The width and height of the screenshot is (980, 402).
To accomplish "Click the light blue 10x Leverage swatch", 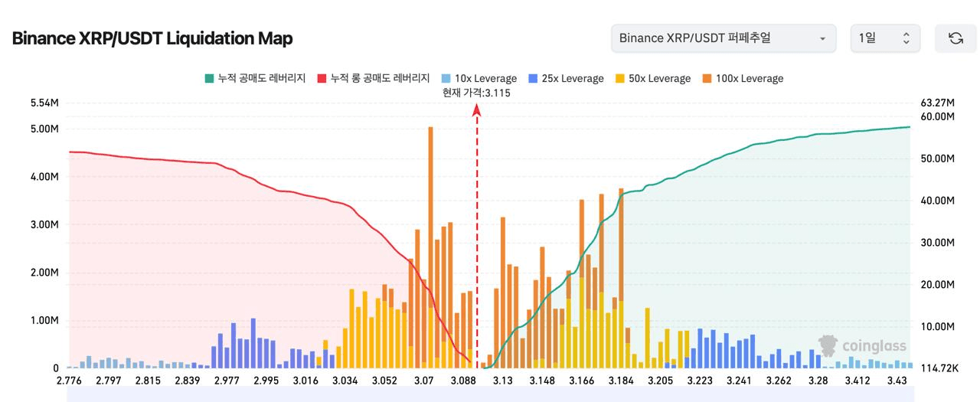I will (x=446, y=78).
